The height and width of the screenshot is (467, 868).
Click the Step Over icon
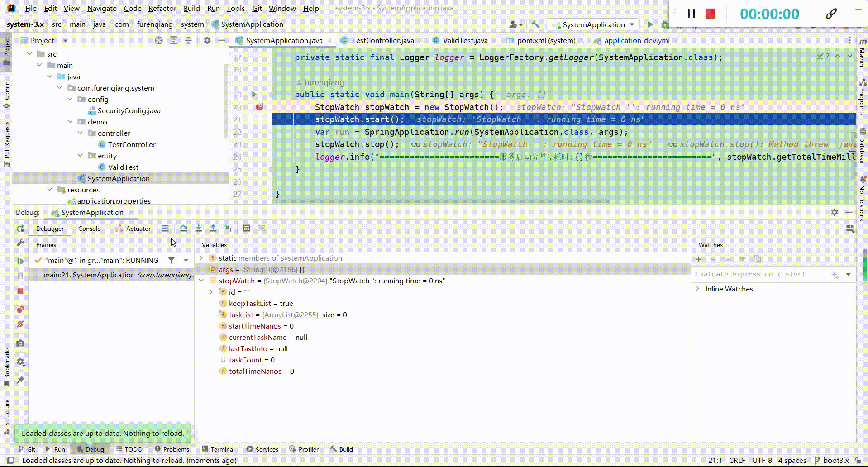[x=183, y=228]
